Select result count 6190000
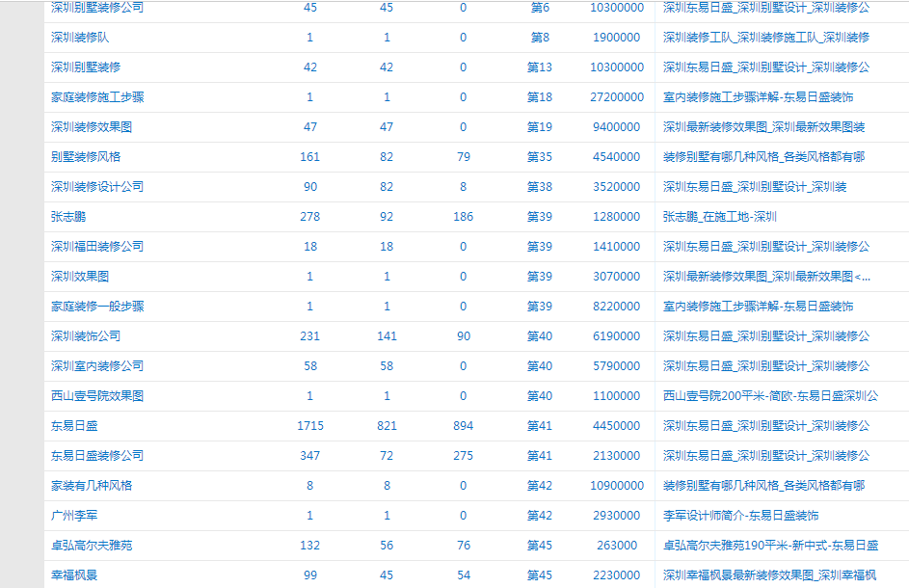 [x=617, y=336]
